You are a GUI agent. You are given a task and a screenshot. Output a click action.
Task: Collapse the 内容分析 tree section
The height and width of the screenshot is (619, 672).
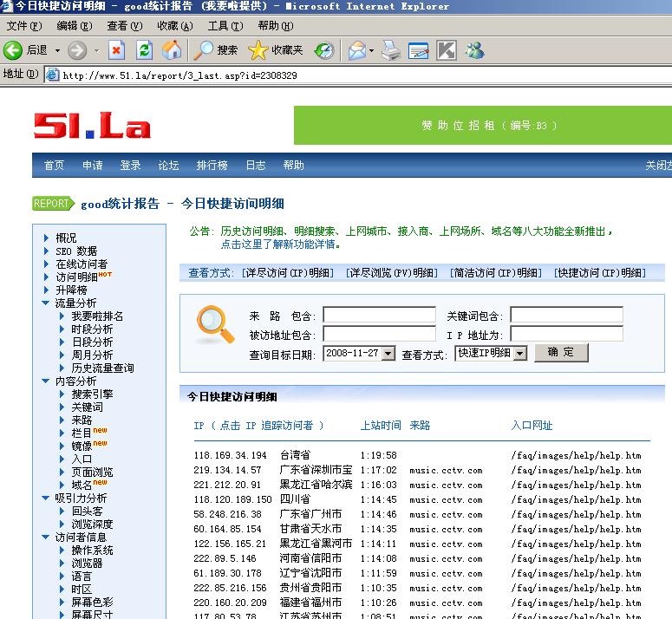tap(46, 381)
